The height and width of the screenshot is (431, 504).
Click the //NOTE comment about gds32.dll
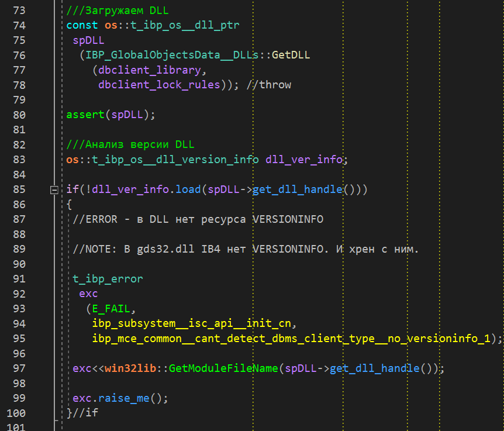point(246,249)
